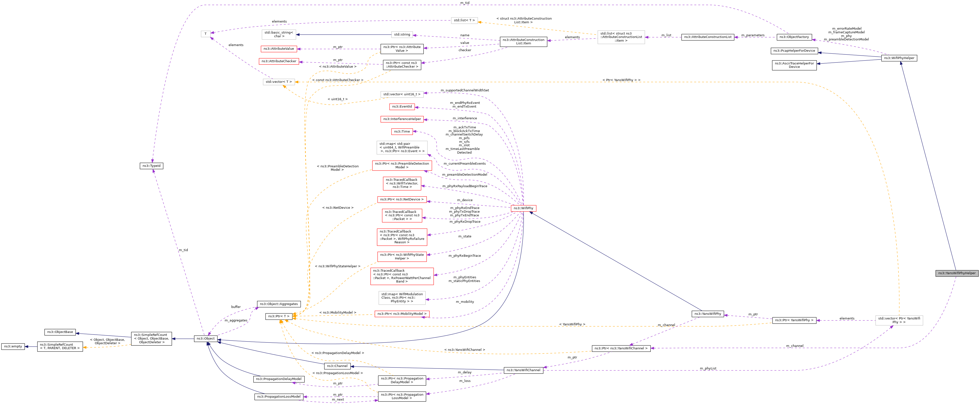Click std::list< struct ns3::AttributeConstructionList::Item > node
Viewport: 980px width, 404px height.
[621, 37]
